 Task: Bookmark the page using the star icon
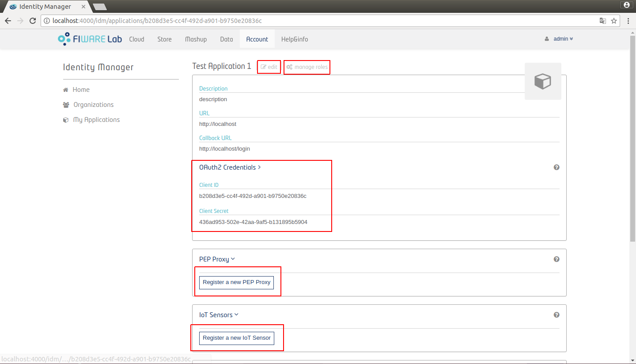(614, 21)
